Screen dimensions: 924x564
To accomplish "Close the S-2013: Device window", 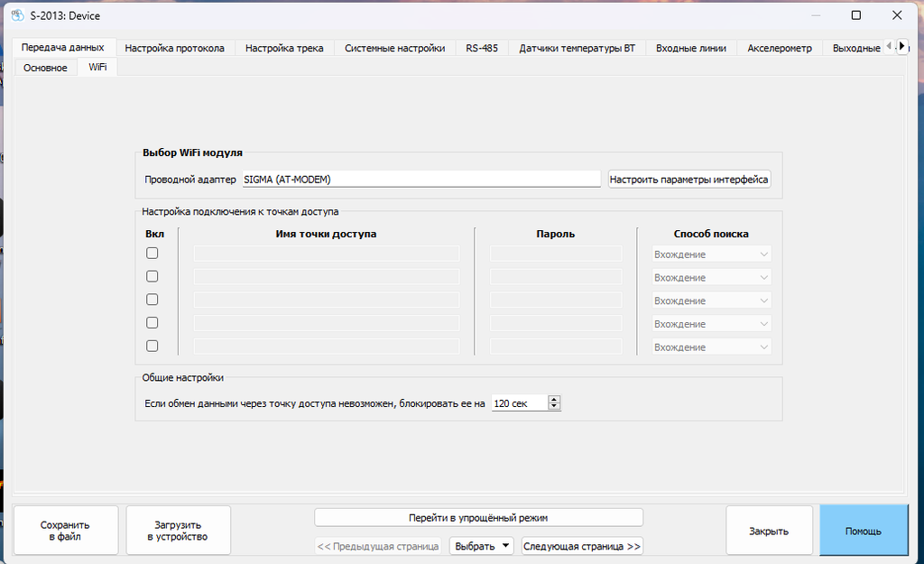I will pyautogui.click(x=897, y=15).
